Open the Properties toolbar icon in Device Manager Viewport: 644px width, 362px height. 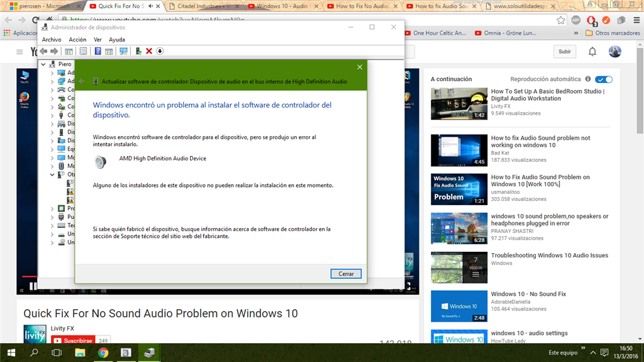pos(84,51)
